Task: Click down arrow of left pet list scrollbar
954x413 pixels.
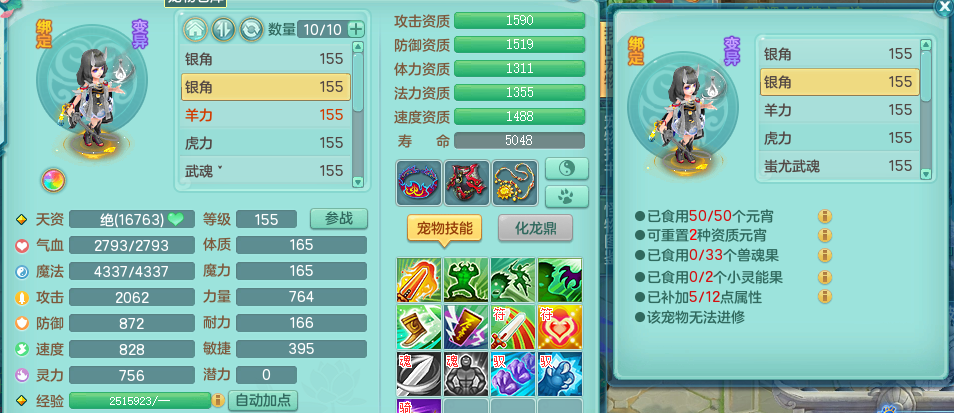Action: (358, 182)
